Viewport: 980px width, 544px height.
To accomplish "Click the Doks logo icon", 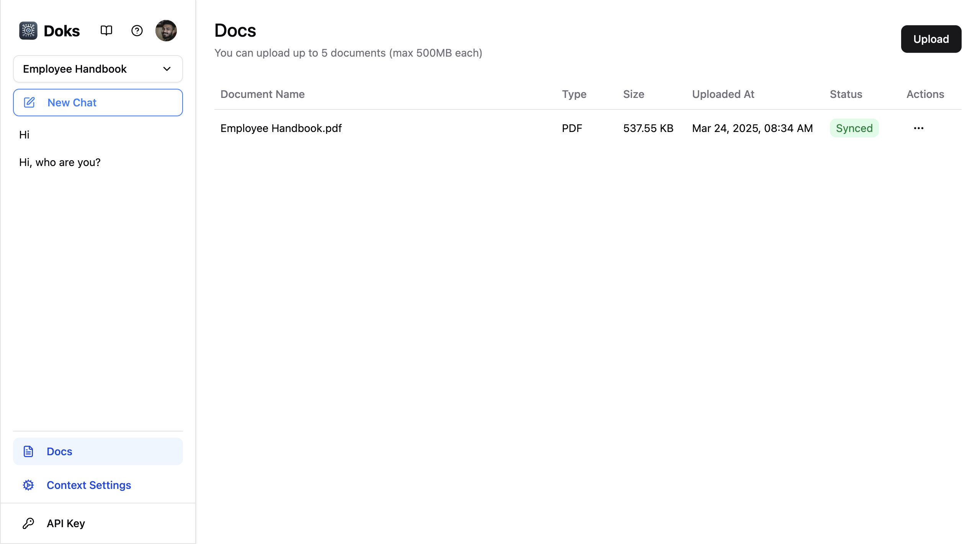I will tap(28, 31).
